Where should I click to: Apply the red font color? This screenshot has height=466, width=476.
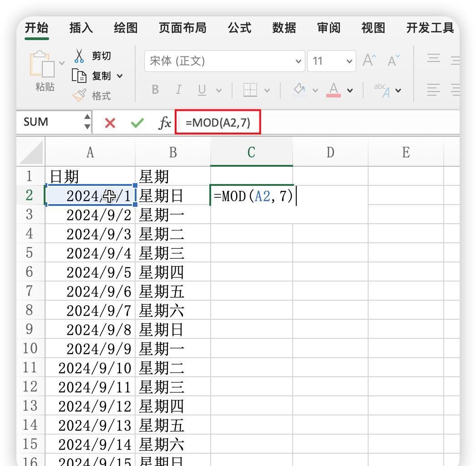coord(333,90)
